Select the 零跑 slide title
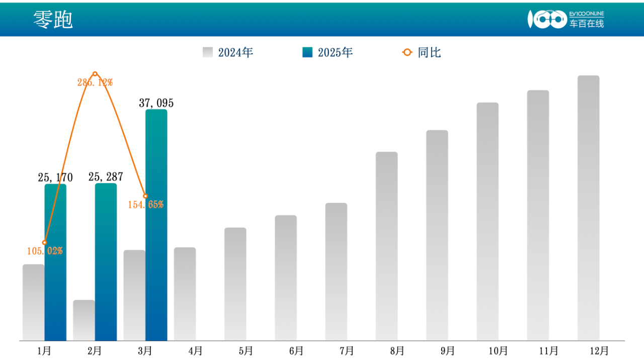 click(53, 20)
